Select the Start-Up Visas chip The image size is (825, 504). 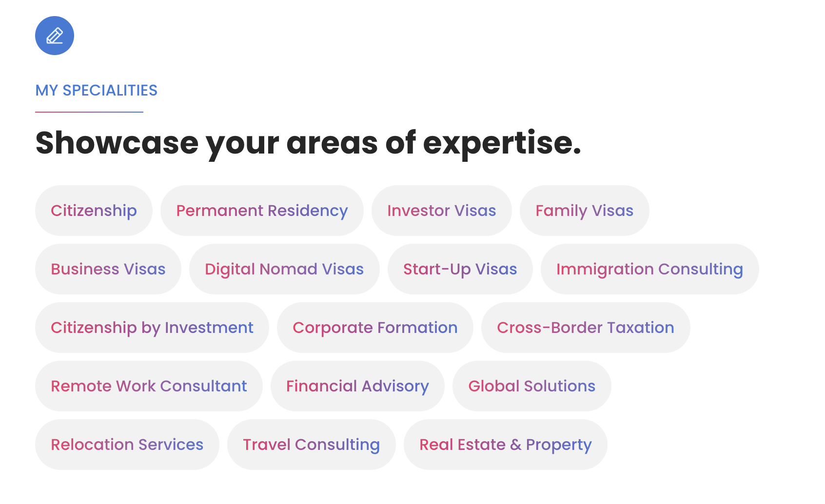(460, 269)
